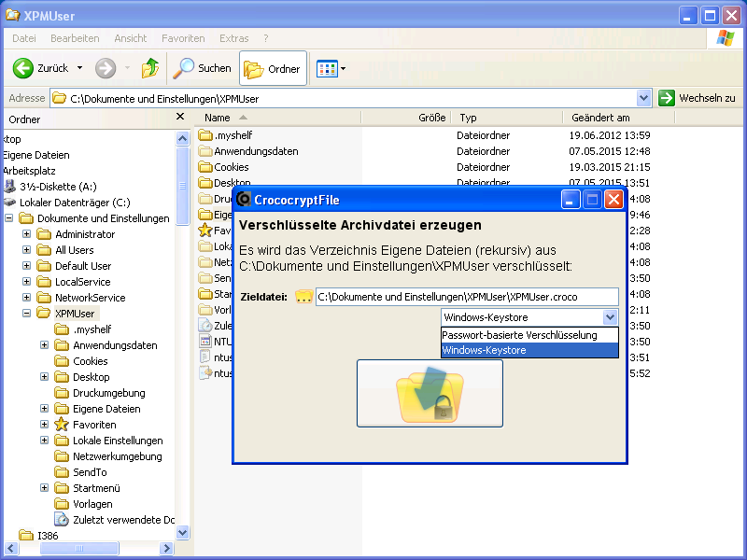Screen dimensions: 747x560
Task: Select Vorlagen folder in the tree
Action: click(83, 504)
